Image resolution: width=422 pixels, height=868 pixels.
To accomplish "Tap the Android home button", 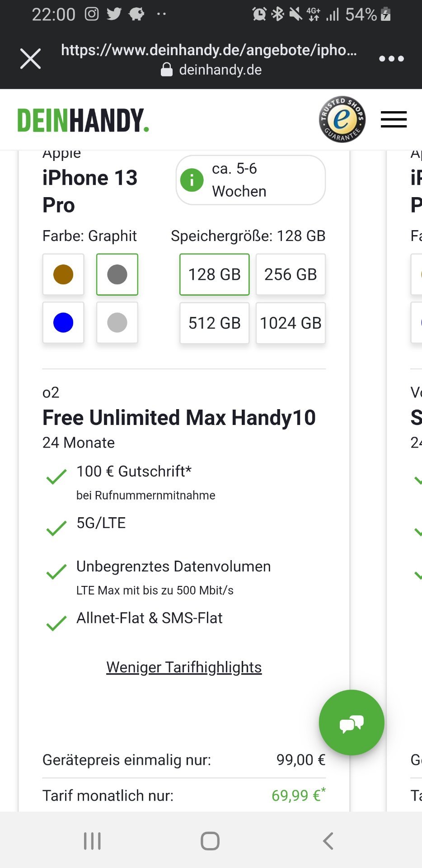I will click(210, 841).
